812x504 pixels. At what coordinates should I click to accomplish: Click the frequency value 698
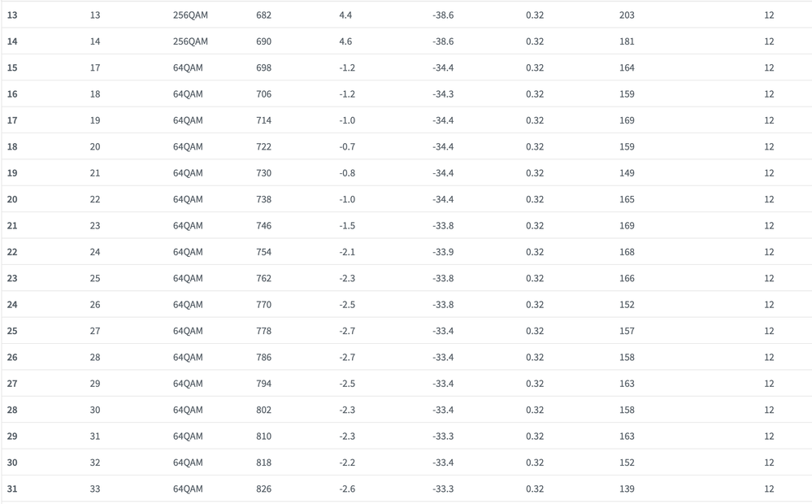pyautogui.click(x=263, y=67)
